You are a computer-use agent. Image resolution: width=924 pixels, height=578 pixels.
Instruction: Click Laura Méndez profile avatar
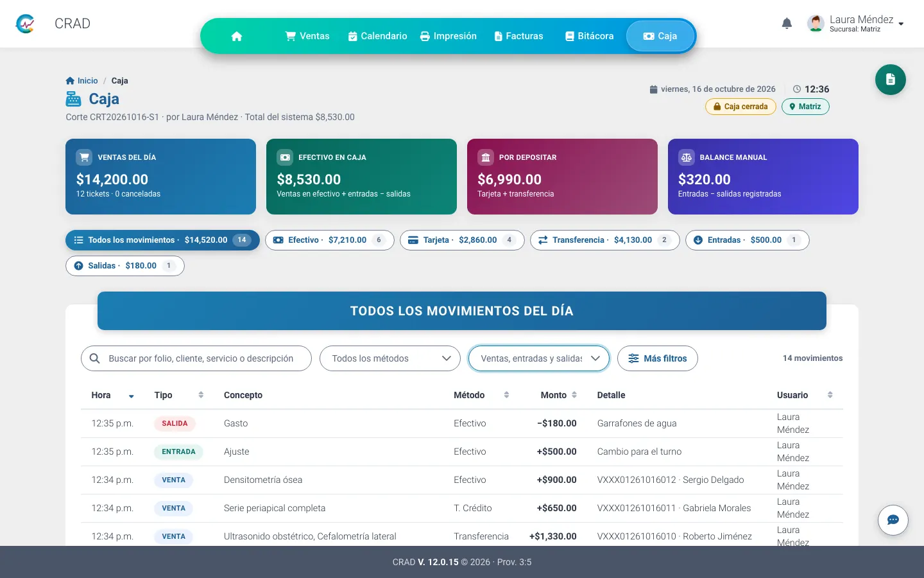[816, 24]
